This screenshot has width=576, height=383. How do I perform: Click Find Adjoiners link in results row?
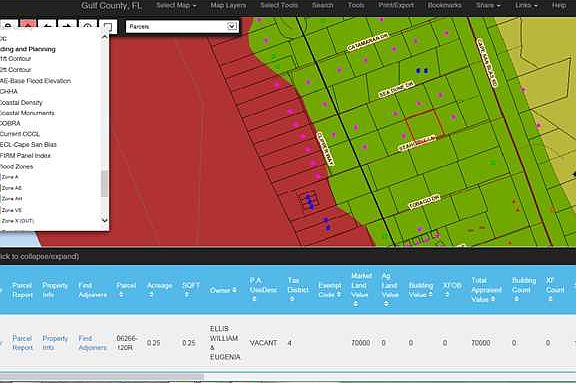[92, 343]
